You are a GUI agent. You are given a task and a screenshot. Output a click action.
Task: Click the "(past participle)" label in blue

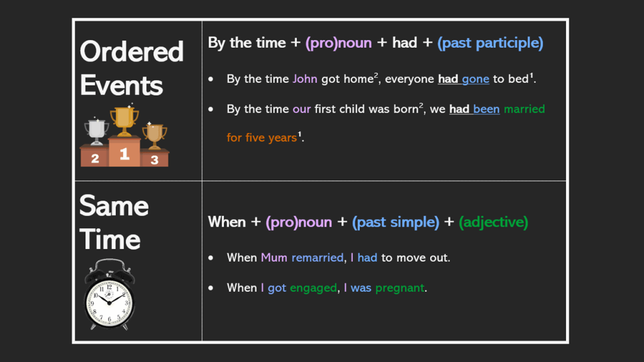[490, 43]
